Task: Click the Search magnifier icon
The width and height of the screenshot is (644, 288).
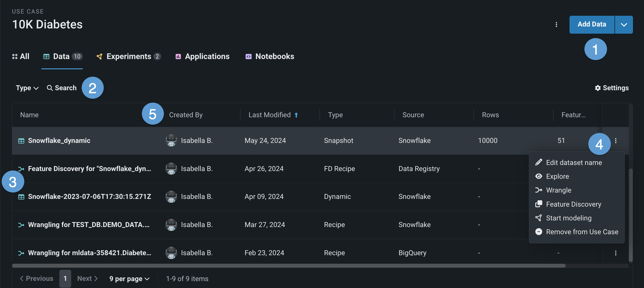Action: point(50,88)
